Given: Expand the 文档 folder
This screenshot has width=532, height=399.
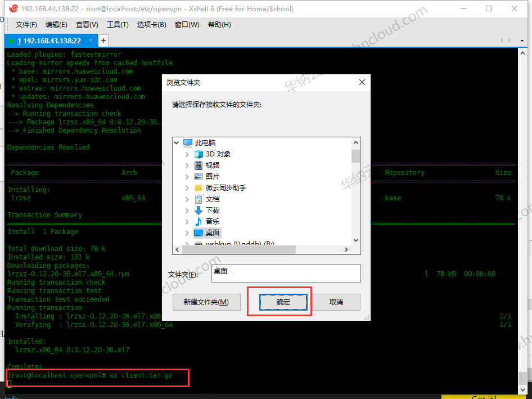Looking at the screenshot, I should point(187,199).
